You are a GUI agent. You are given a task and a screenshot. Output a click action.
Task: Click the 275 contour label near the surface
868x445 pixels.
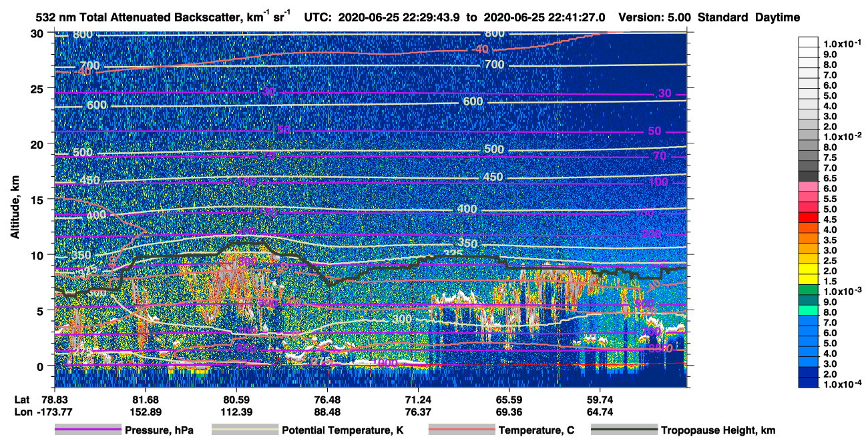[x=322, y=362]
